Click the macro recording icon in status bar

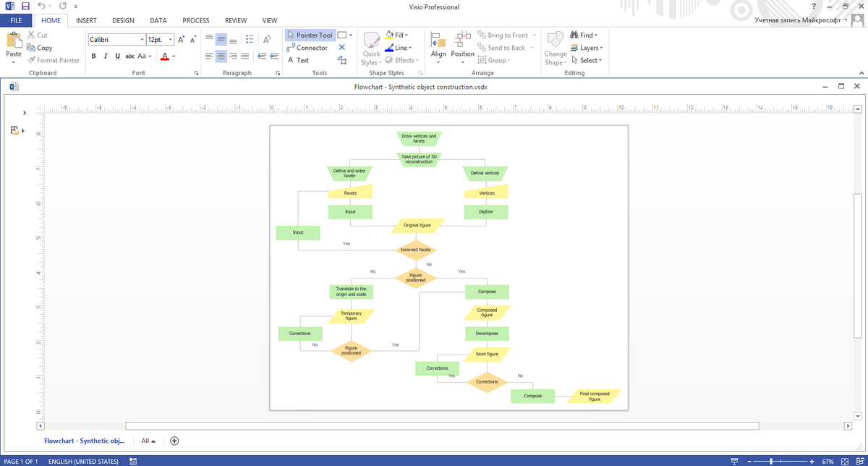tap(133, 461)
